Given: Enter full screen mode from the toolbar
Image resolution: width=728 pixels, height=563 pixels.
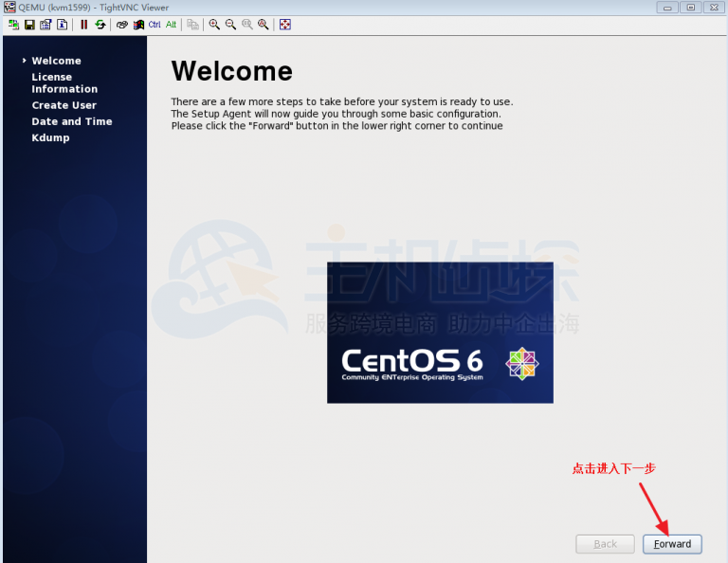Looking at the screenshot, I should [x=284, y=25].
